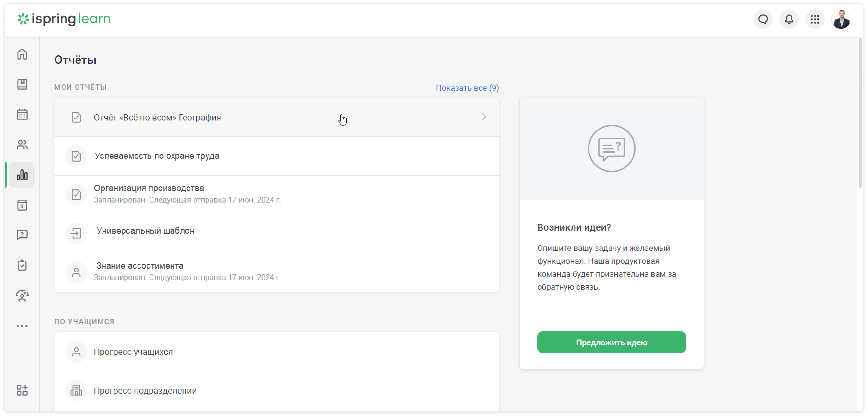Open the Универсальный шаблон report
Screen dimensions: 868x417
[277, 233]
